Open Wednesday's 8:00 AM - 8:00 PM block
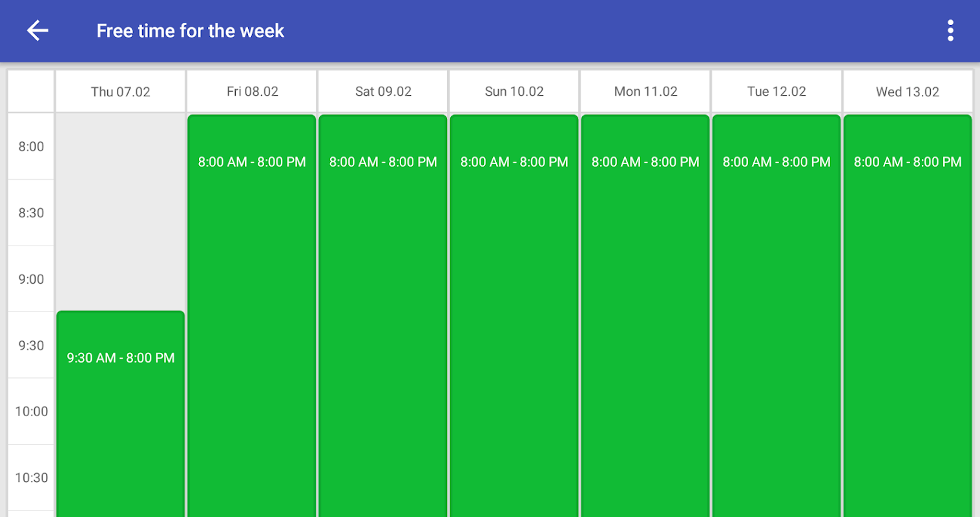The image size is (980, 517). coord(908,316)
